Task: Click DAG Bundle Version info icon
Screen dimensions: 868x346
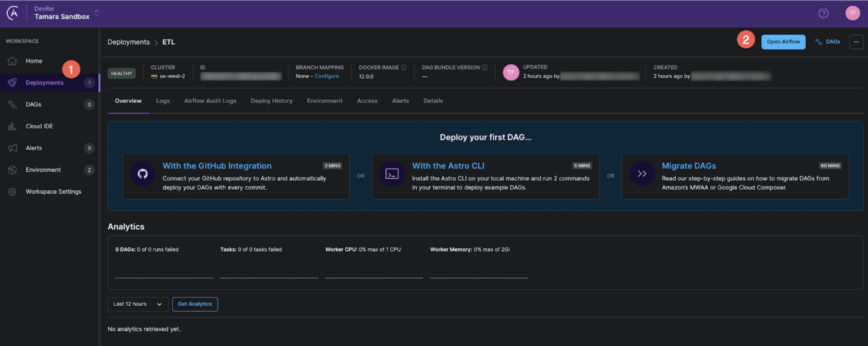Action: [485, 68]
